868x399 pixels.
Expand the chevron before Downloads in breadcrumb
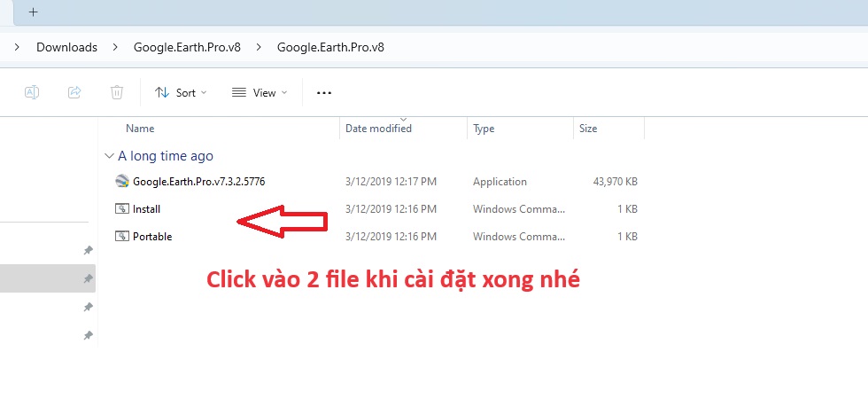tap(18, 47)
